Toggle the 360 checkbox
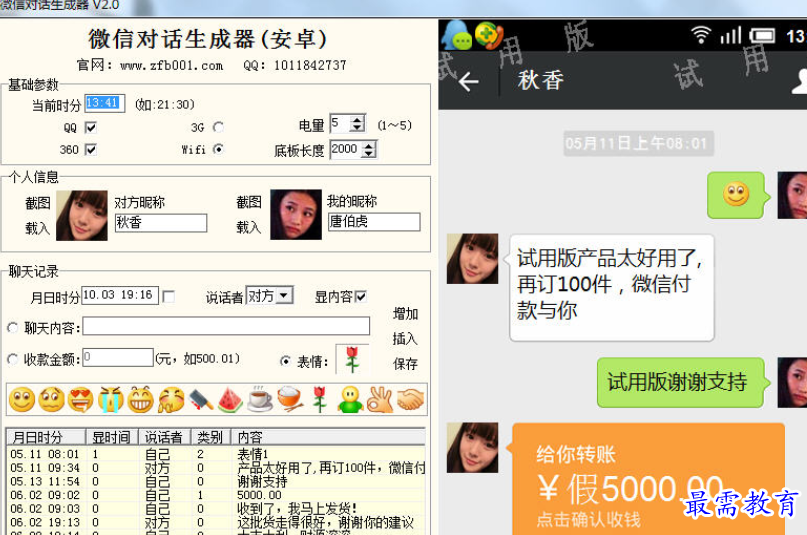Viewport: 807px width, 535px height. [x=91, y=149]
